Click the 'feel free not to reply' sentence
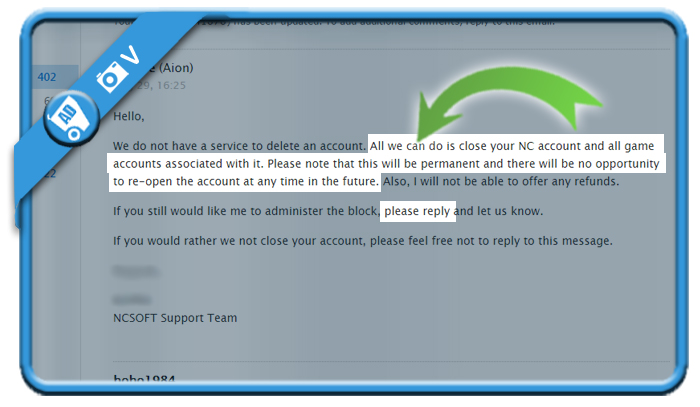The height and width of the screenshot is (407, 700). point(362,241)
